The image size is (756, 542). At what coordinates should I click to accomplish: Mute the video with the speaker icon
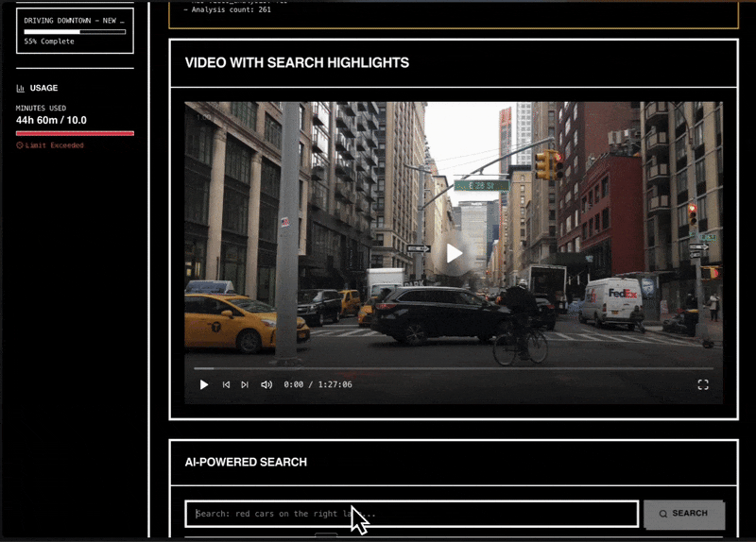coord(266,384)
